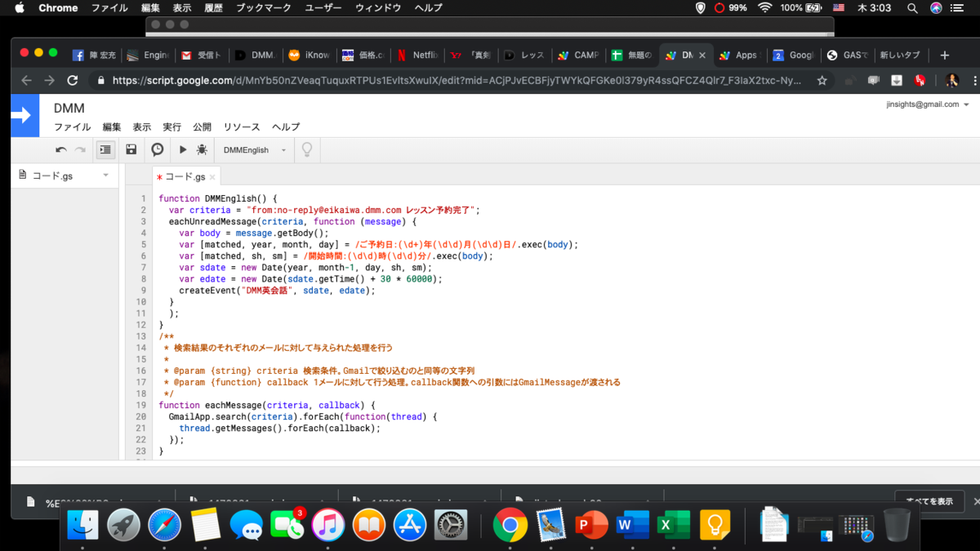Close the active DMM browser tab
The height and width of the screenshot is (551, 980).
pyautogui.click(x=702, y=56)
